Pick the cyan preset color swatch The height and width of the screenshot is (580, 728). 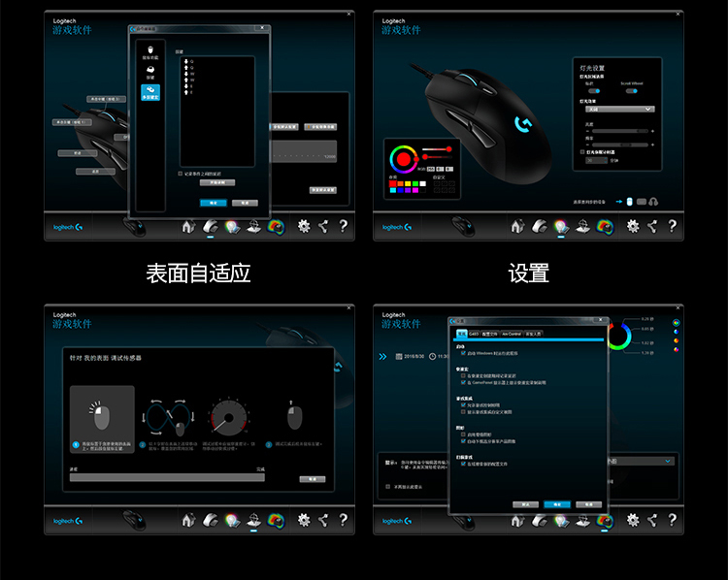pyautogui.click(x=393, y=190)
